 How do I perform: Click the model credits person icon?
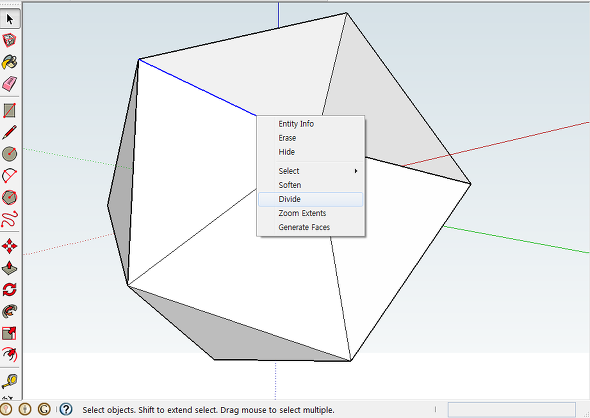click(x=25, y=409)
